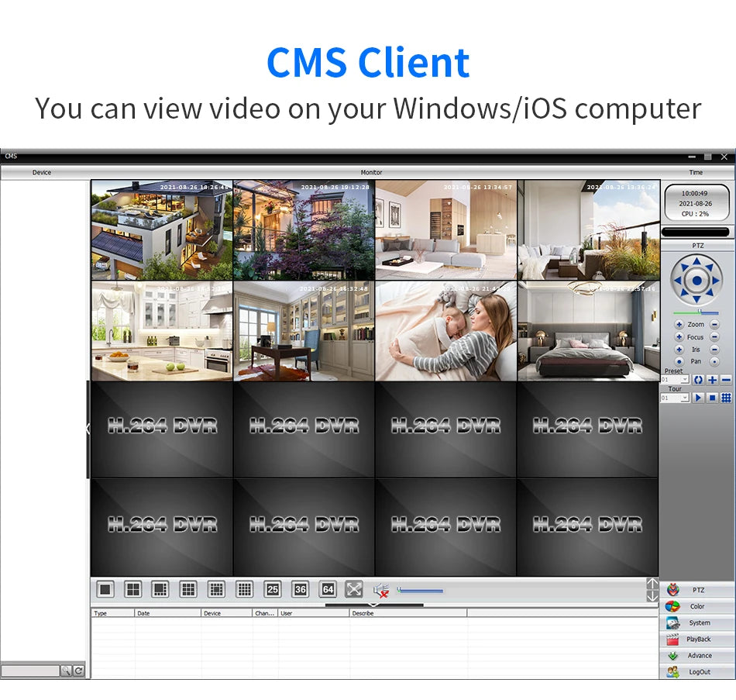The image size is (736, 700).
Task: Click the device search input field
Action: 30,671
